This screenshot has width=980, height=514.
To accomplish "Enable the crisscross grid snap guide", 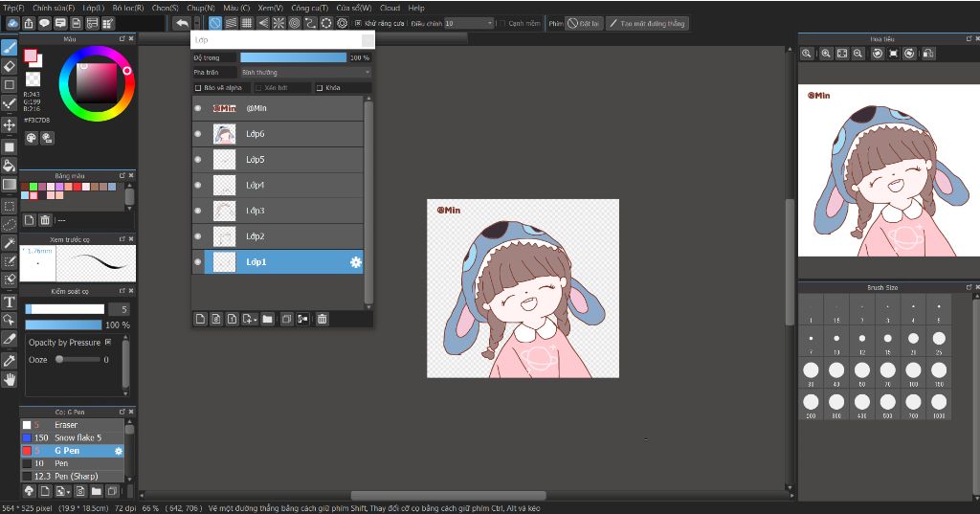I will pos(247,23).
